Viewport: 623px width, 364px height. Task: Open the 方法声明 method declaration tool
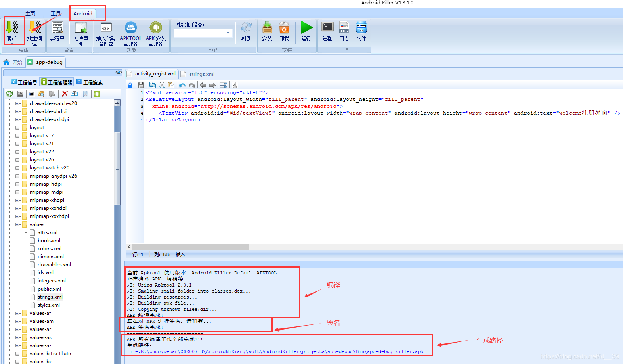pyautogui.click(x=81, y=27)
